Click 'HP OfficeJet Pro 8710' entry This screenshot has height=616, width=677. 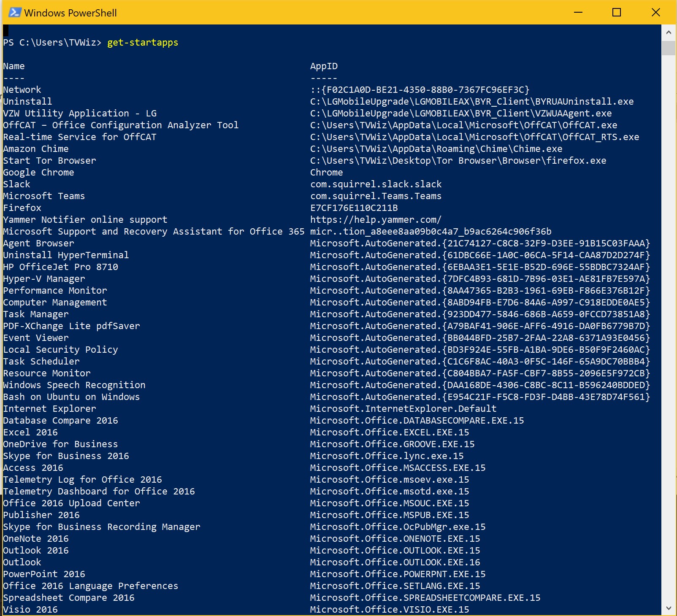[60, 267]
